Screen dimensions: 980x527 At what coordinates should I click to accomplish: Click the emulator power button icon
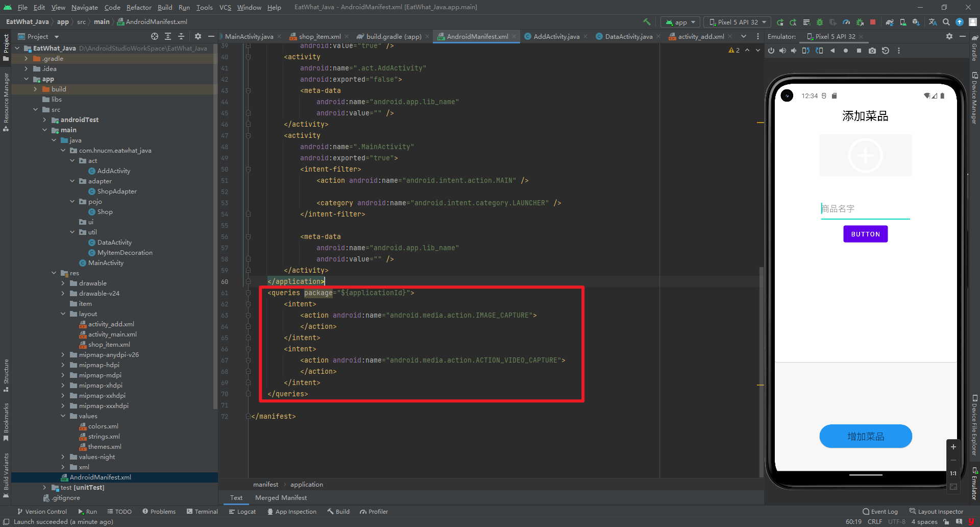pos(771,51)
